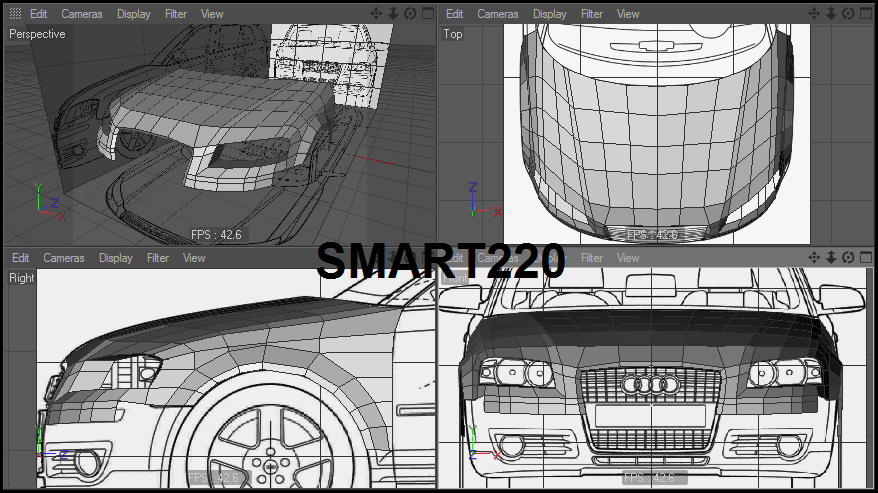Open Filter menu in Top viewport
The image size is (878, 493).
(x=592, y=14)
